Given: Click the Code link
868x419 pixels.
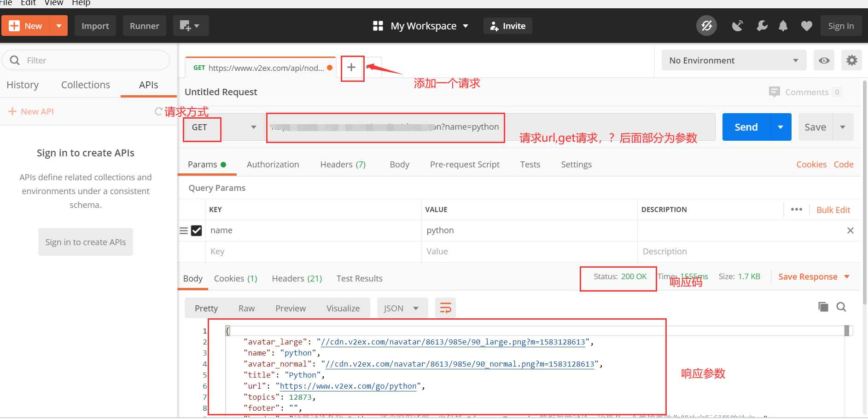Looking at the screenshot, I should (x=844, y=164).
